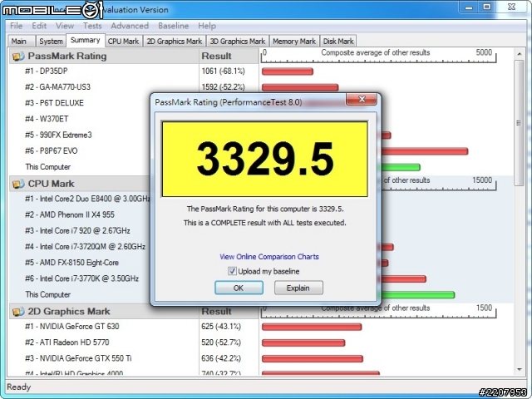Open the Edit menu
The height and width of the screenshot is (399, 532).
coord(39,26)
